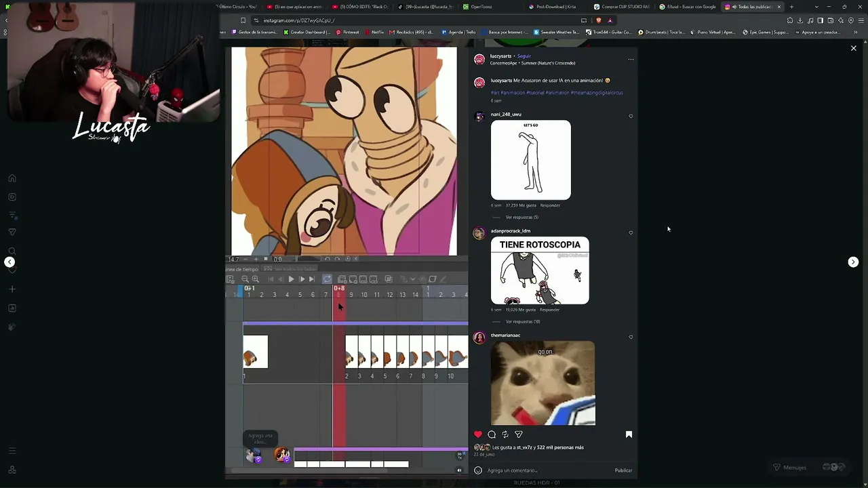Open the #theamazingdigitalcircus hashtag

597,93
